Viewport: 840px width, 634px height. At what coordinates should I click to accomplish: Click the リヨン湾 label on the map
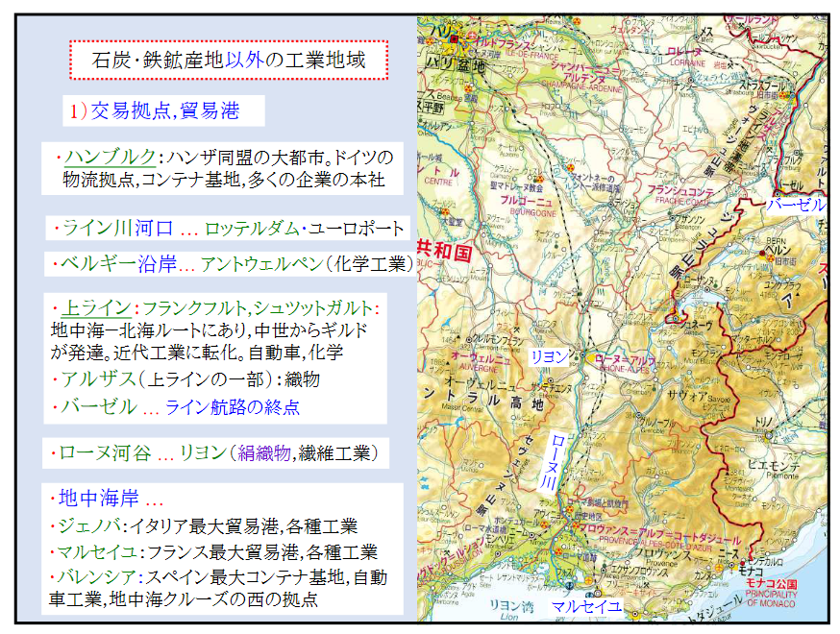pos(511,604)
